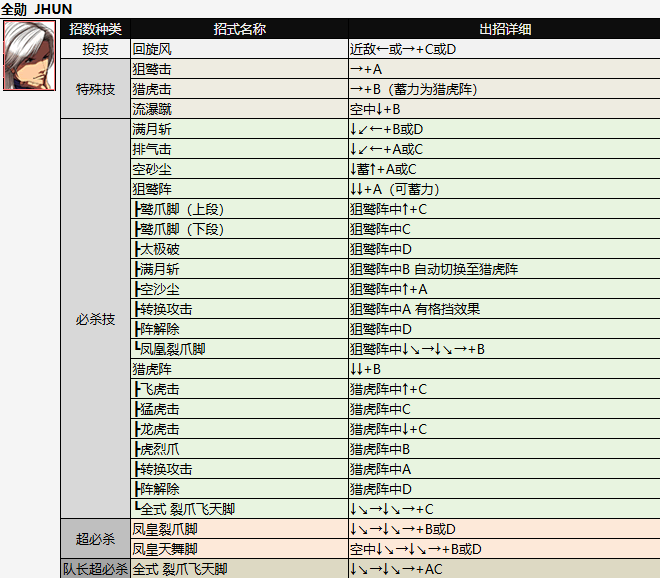Screen dimensions: 660x578
Task: Click the command '狙鹫阵中A 有格挡效果'
Action: [415, 309]
